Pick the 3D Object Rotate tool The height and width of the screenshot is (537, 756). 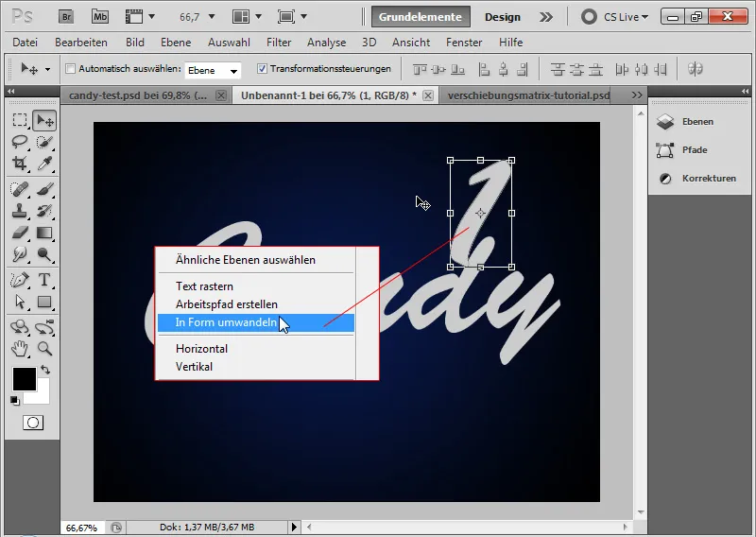point(20,327)
